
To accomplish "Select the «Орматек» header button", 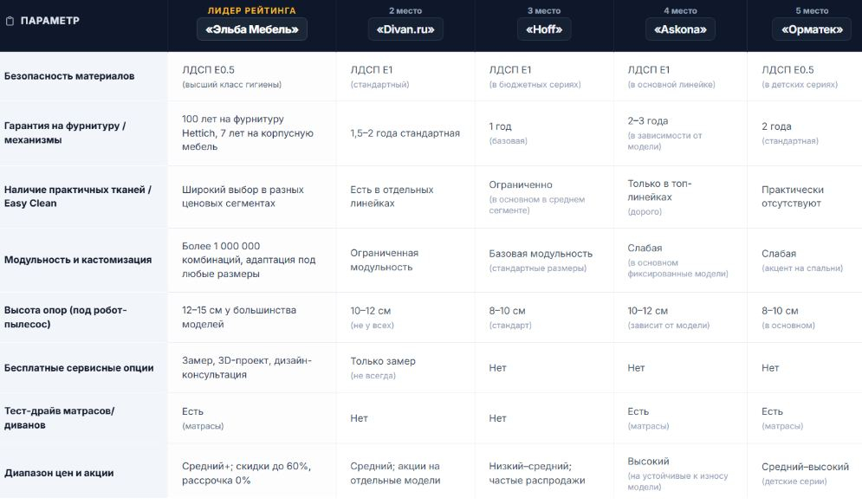I will click(x=812, y=29).
